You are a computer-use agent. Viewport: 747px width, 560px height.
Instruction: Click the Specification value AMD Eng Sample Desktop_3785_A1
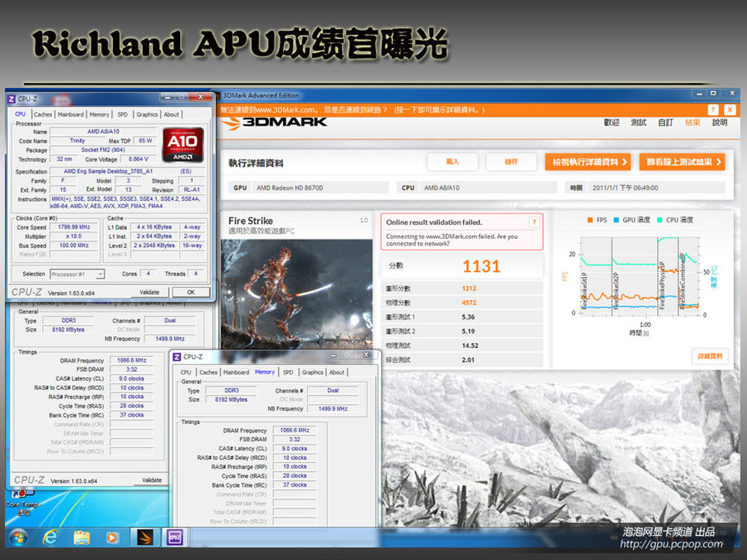point(108,172)
